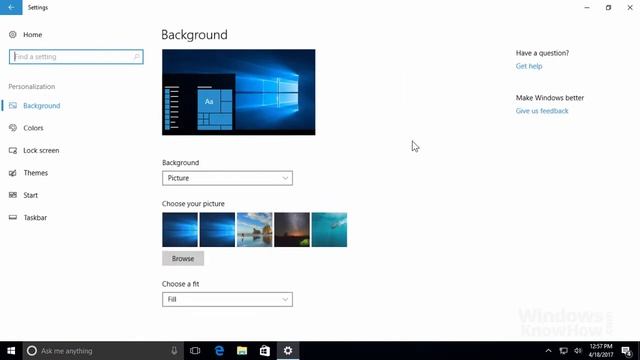Click the Lock screen icon
Viewport: 640px width, 360px height.
coord(13,151)
